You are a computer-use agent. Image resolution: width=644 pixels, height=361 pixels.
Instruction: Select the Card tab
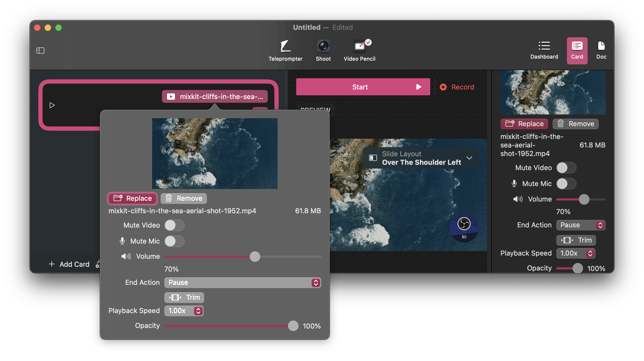pyautogui.click(x=577, y=50)
